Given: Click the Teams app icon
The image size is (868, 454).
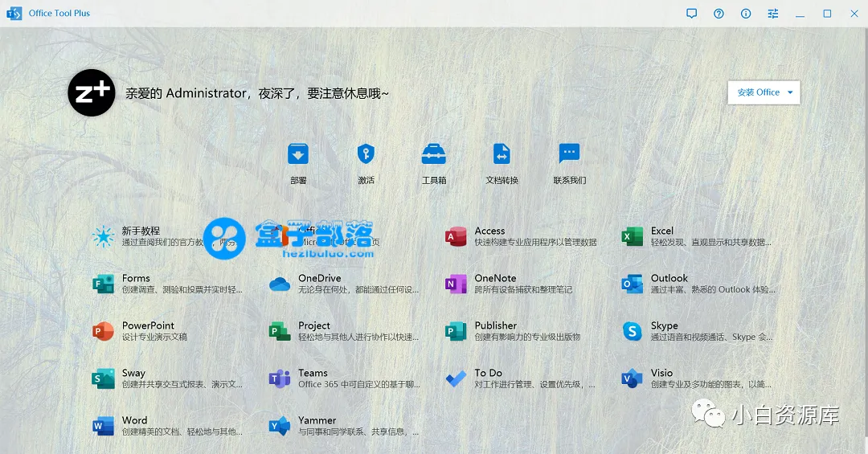Looking at the screenshot, I should (280, 378).
